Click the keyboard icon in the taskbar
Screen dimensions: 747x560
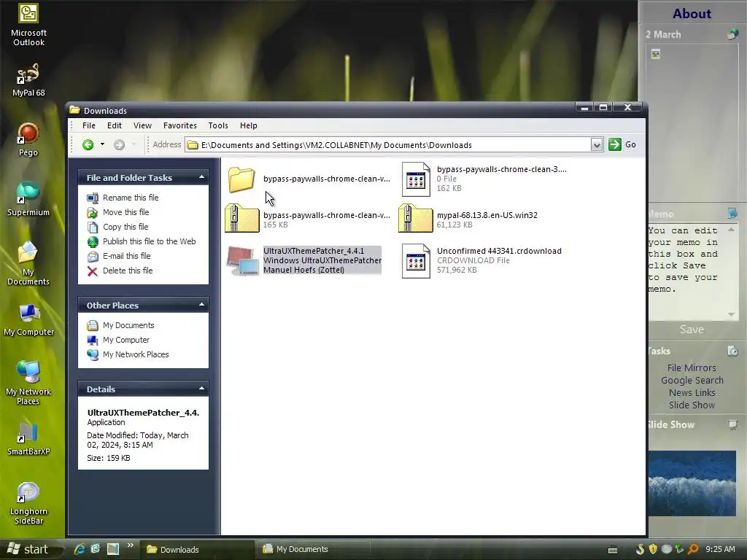tap(613, 550)
